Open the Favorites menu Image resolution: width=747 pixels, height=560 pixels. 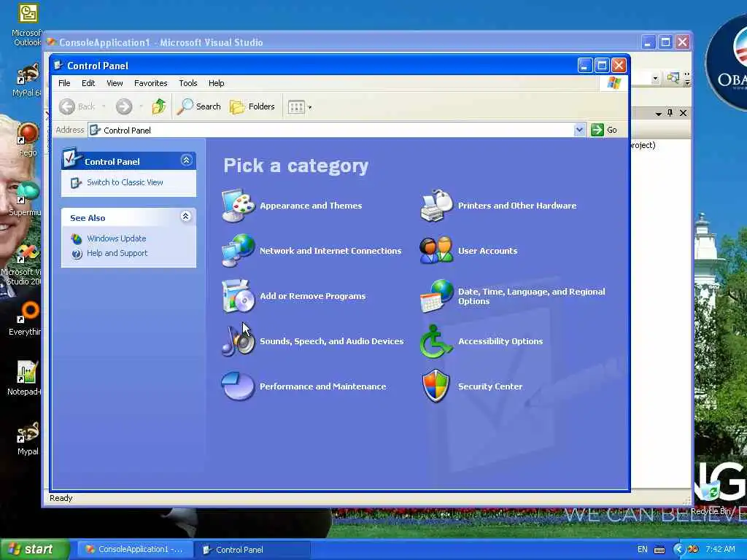150,83
